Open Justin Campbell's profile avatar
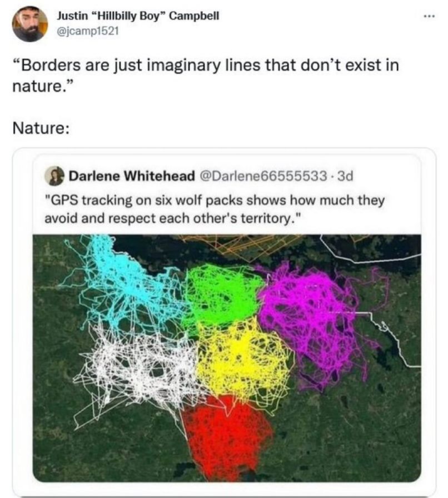Image resolution: width=448 pixels, height=498 pixels. [x=29, y=24]
